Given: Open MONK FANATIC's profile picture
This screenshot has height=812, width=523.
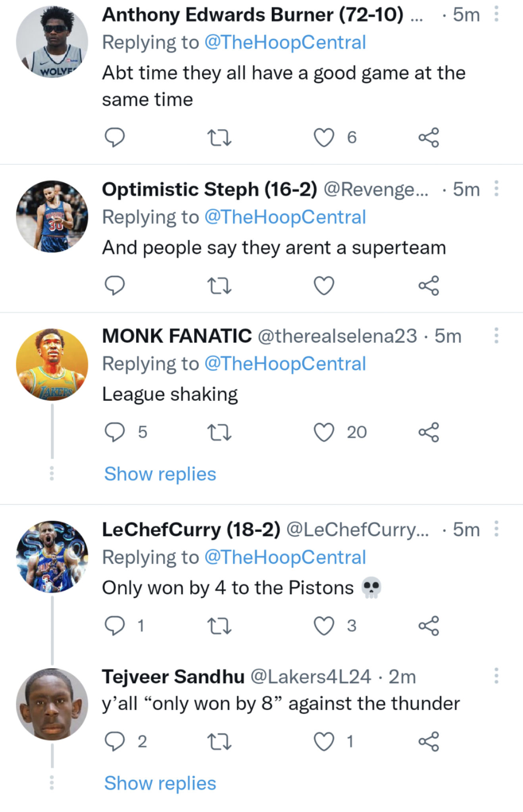Looking at the screenshot, I should coord(52,364).
